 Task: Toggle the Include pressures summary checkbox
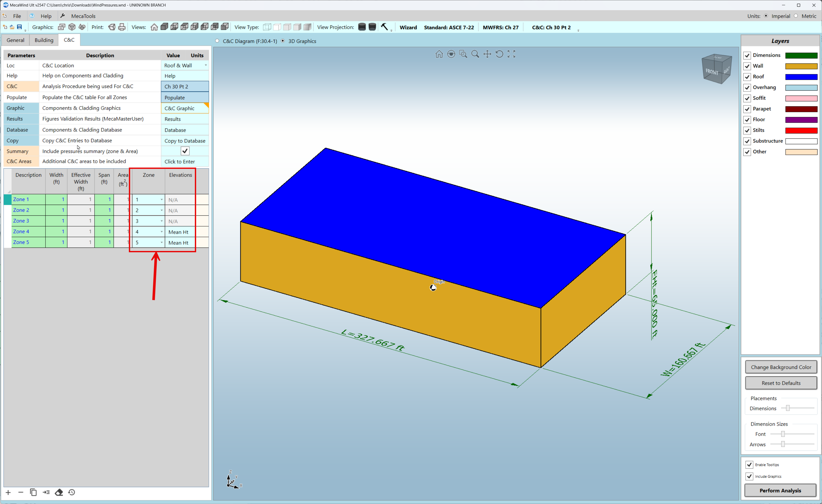[185, 151]
